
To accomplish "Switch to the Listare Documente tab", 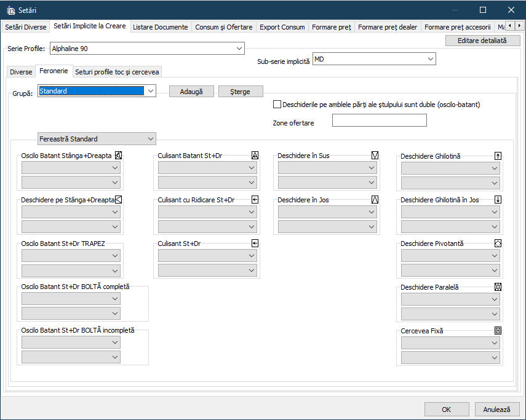I will pyautogui.click(x=161, y=27).
